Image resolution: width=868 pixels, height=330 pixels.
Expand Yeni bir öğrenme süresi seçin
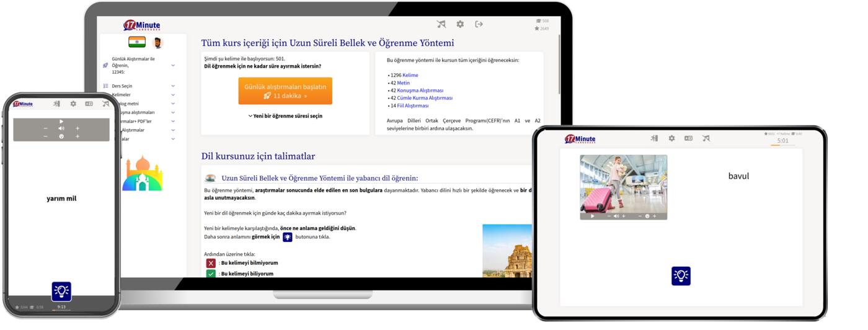point(285,116)
